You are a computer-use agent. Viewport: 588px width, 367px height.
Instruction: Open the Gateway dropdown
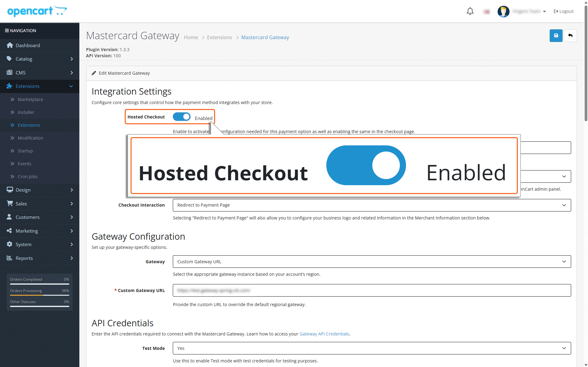[x=372, y=261]
